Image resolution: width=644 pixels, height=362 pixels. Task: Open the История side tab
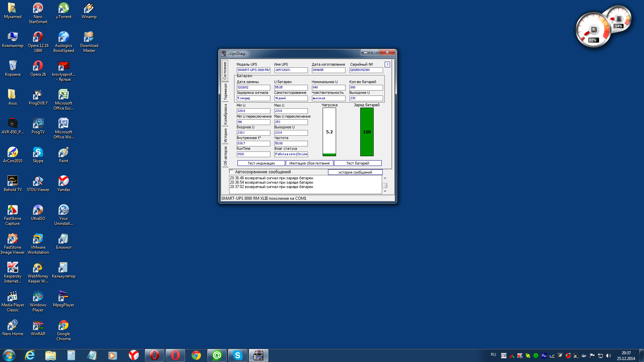point(225,135)
